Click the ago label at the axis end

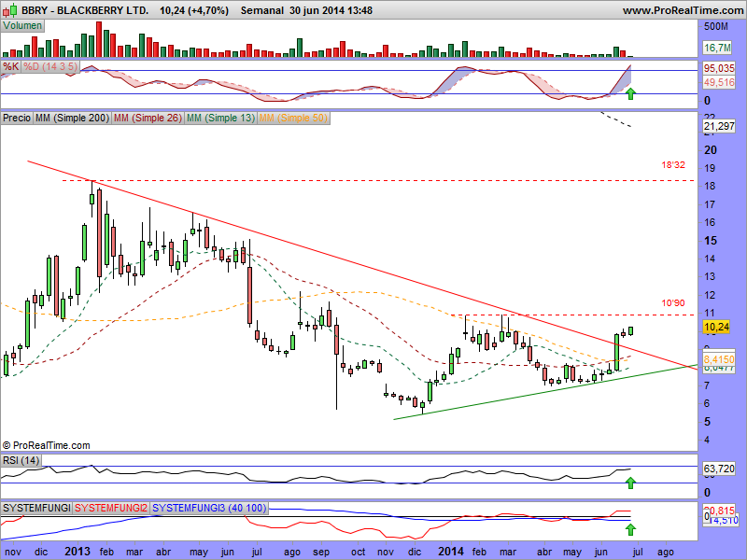(665, 552)
